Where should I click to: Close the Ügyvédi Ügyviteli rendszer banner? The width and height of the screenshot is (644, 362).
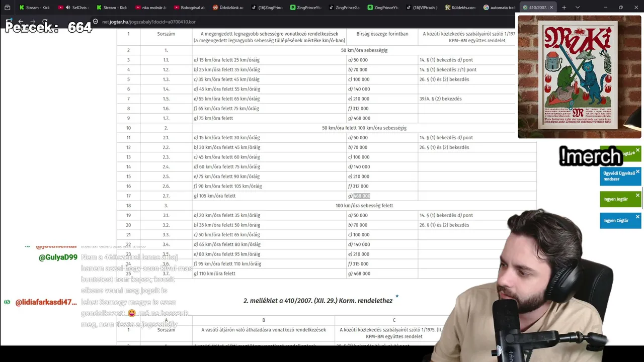637,172
